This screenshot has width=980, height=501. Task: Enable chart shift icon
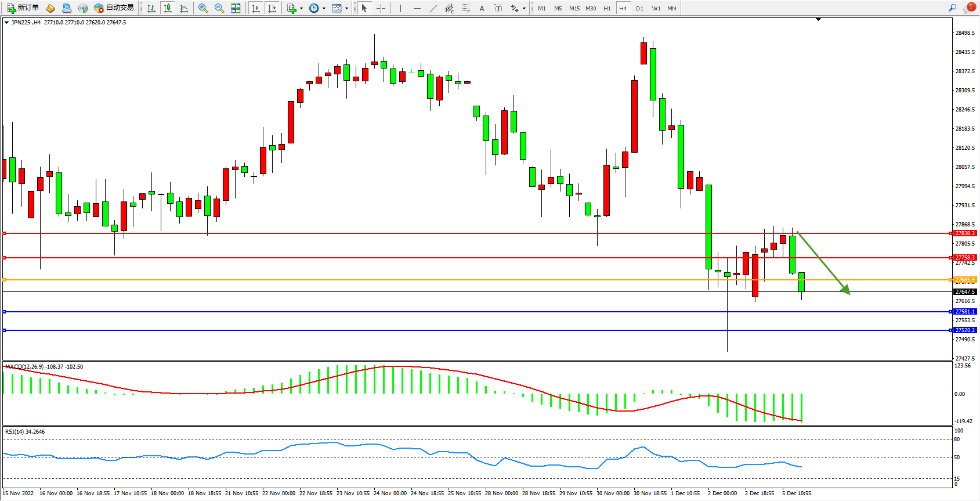click(272, 8)
